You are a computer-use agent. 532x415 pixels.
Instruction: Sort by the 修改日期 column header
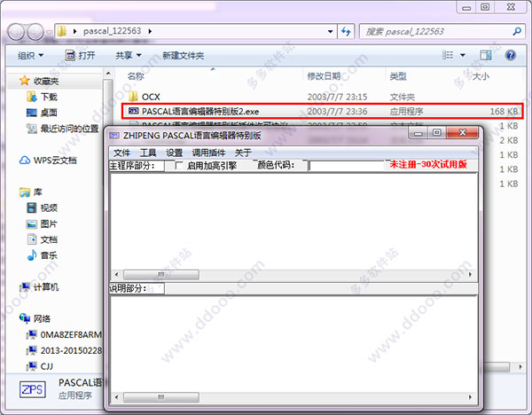[x=324, y=76]
